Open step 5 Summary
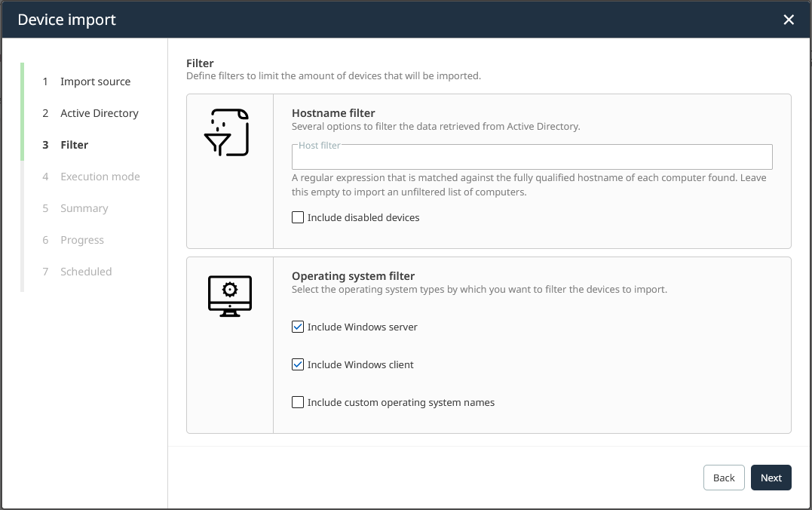 point(84,208)
